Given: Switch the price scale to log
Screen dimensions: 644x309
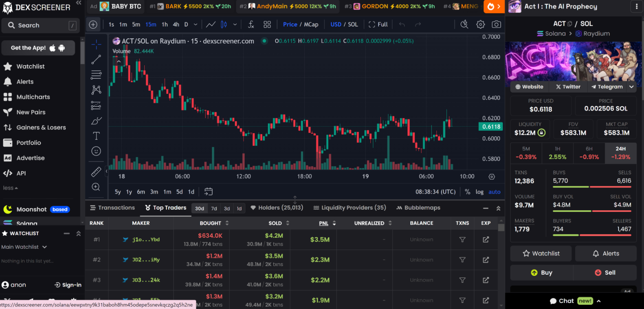Looking at the screenshot, I should coord(479,192).
